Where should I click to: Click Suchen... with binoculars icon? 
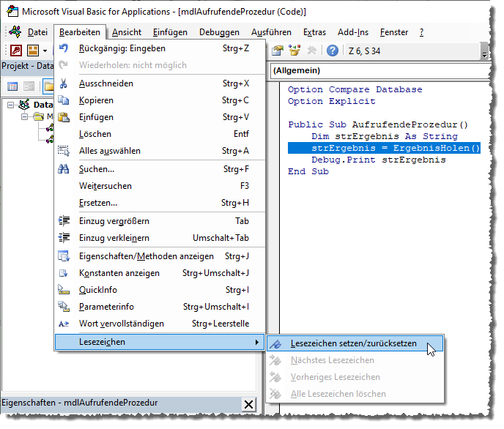point(97,169)
